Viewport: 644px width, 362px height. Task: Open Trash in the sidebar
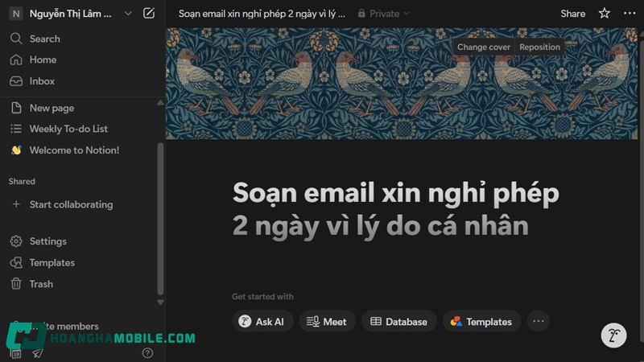(41, 284)
